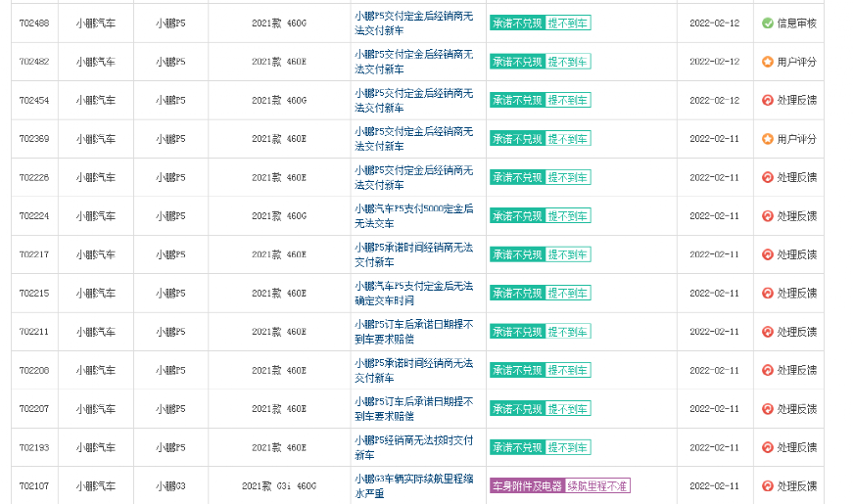
Task: Click red feedback status icon in row 702217
Action: tap(768, 254)
